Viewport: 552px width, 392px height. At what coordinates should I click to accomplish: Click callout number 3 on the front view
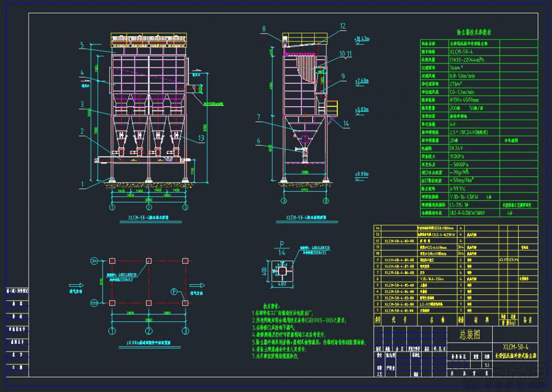coord(82,104)
